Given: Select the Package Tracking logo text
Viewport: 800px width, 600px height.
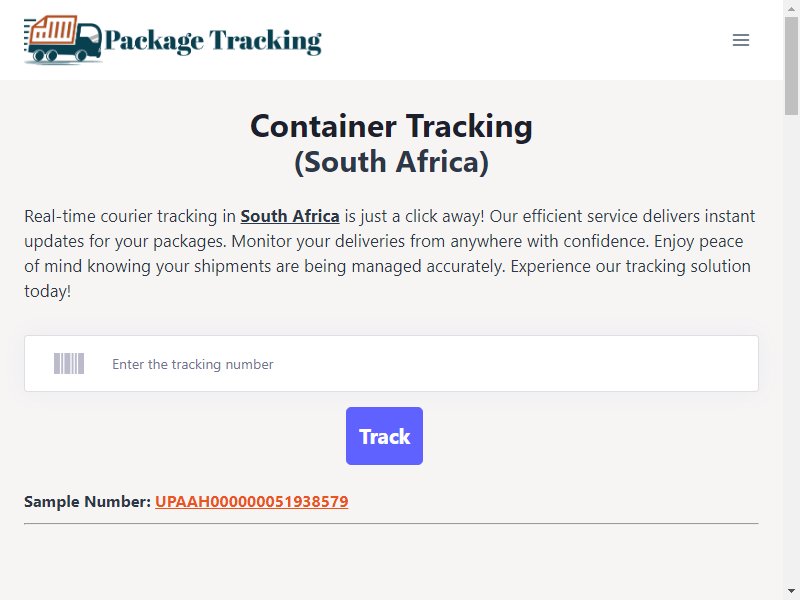Looking at the screenshot, I should click(213, 41).
